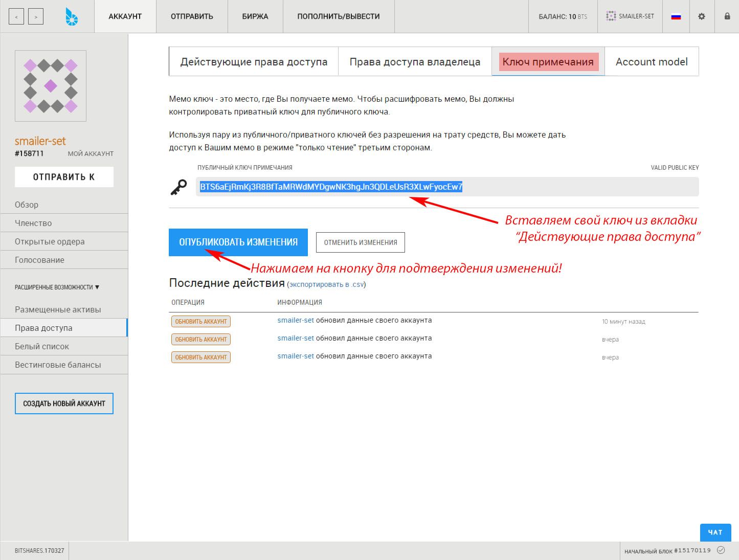Click the БАЛАНС: 10 BTS indicator
Screen dimensions: 739x560
click(x=563, y=16)
